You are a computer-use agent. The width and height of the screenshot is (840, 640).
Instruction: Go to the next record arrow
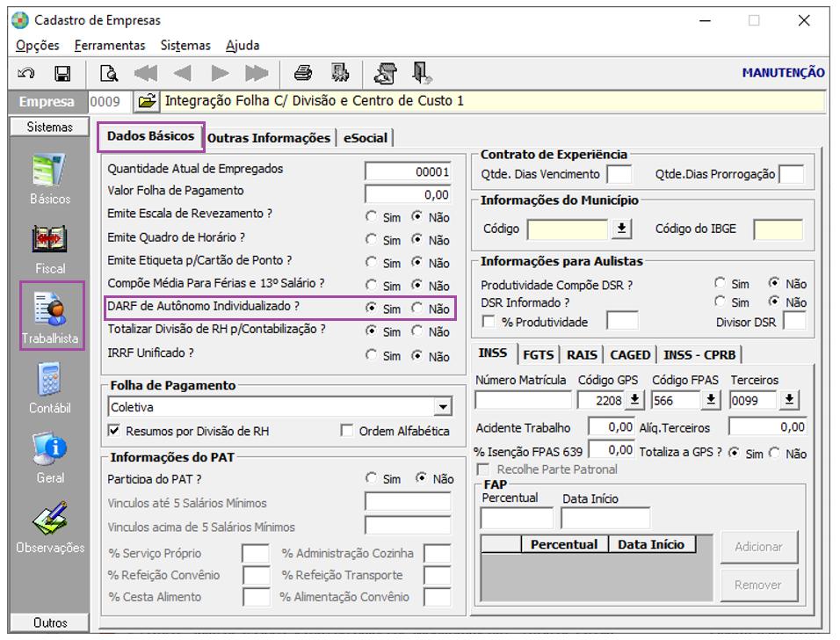220,73
